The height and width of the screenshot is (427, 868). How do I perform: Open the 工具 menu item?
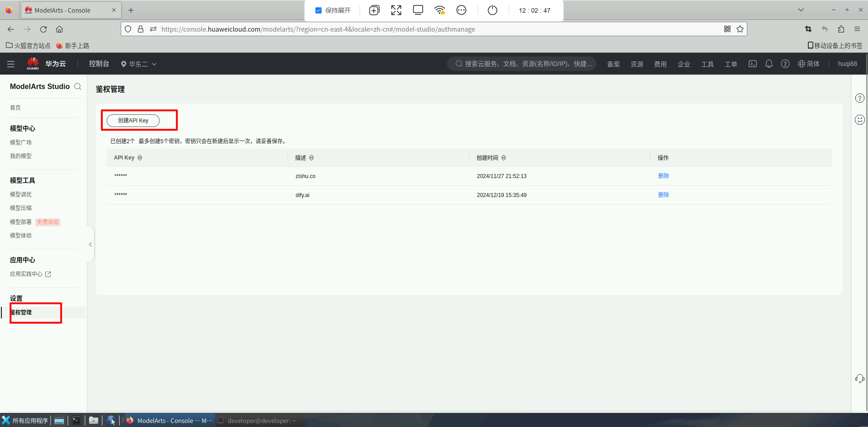[x=708, y=64]
